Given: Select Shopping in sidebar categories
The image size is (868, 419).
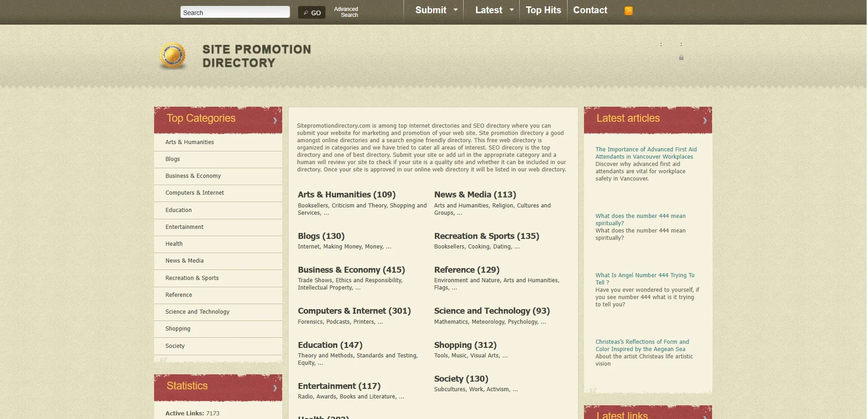Looking at the screenshot, I should [178, 329].
